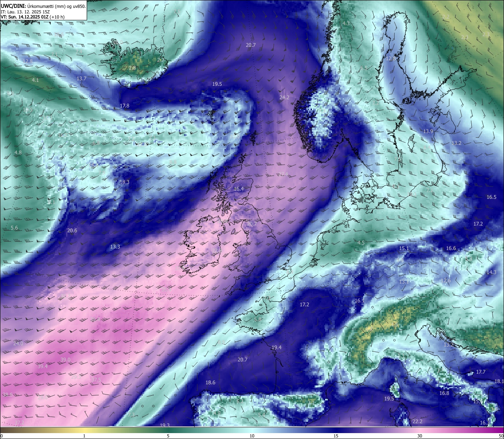The height and width of the screenshot is (439, 504).
Task: Click the 5.6 value label
Action: (14, 228)
